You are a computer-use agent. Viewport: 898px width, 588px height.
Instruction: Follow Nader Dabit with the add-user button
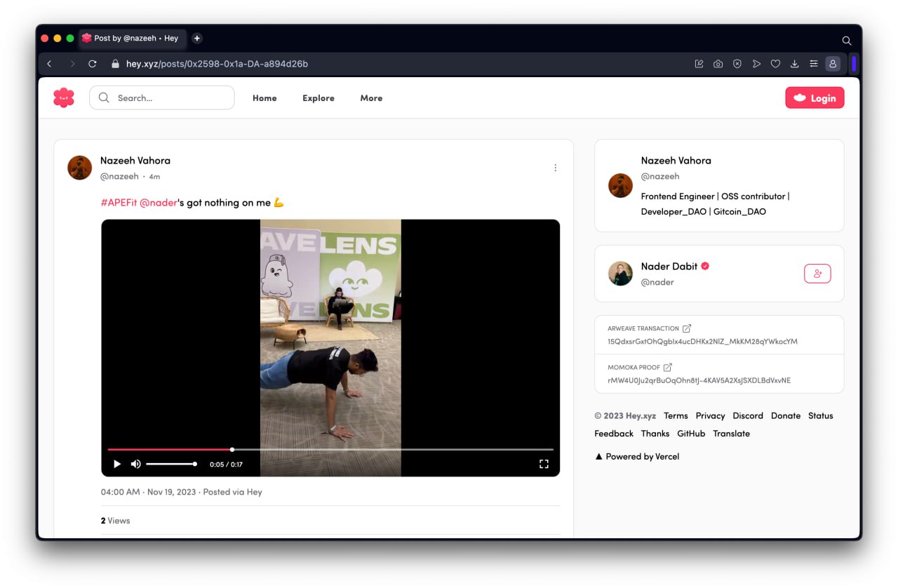pyautogui.click(x=817, y=274)
